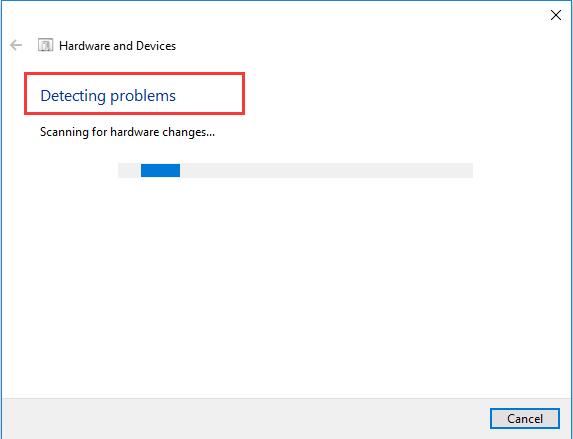The height and width of the screenshot is (439, 573).
Task: Close the troubleshooter with the X icon
Action: click(x=556, y=15)
